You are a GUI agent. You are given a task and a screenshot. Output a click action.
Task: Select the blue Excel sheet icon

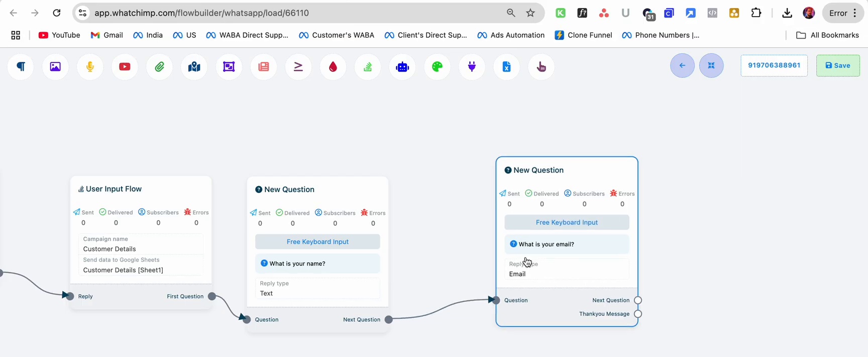click(507, 67)
